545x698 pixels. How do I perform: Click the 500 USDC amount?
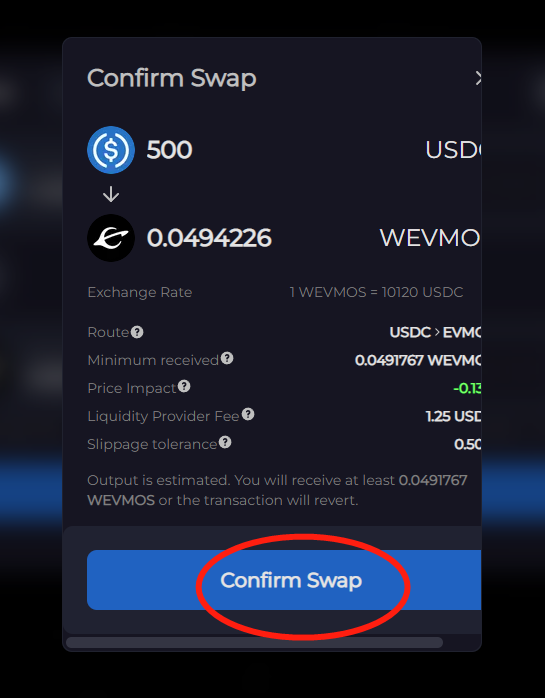[x=169, y=150]
